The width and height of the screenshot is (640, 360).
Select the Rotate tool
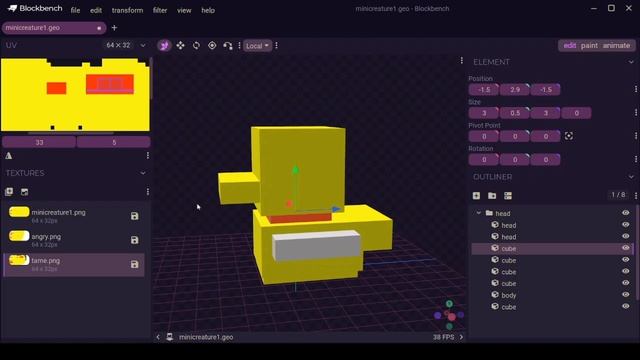[196, 46]
